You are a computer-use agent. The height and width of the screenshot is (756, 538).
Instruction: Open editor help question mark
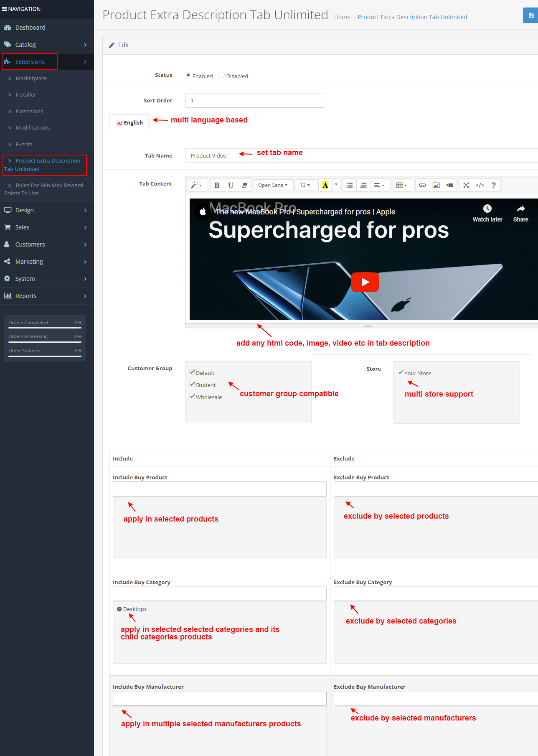point(494,185)
